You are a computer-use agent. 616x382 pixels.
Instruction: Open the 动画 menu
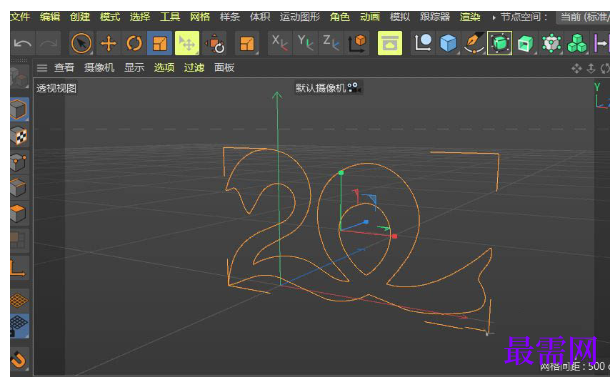point(370,17)
